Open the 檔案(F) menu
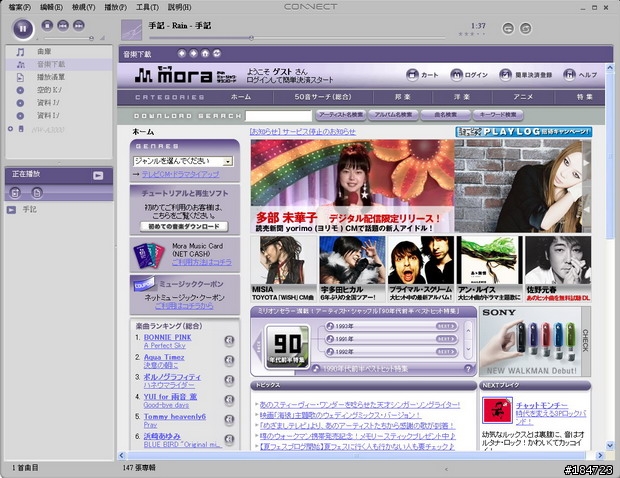Viewport: 620px width, 478px height. click(x=19, y=7)
